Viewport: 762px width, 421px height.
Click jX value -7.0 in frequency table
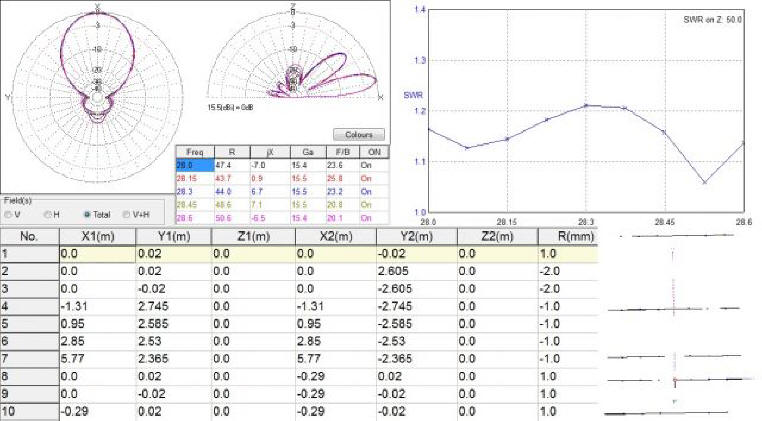tap(270, 165)
